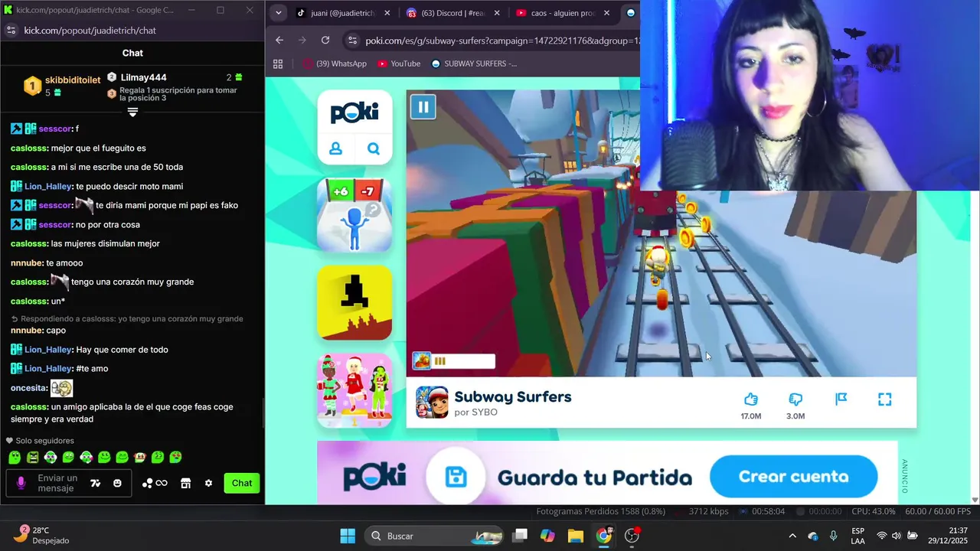
Task: Insert the red clown-like emote
Action: click(139, 458)
